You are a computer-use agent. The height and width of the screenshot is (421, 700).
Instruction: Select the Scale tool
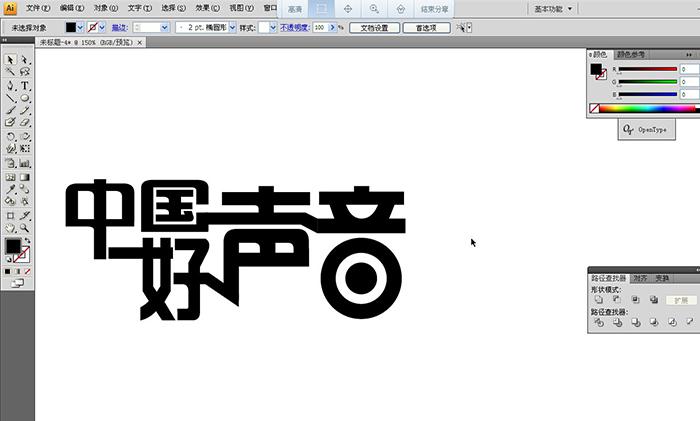[x=25, y=136]
